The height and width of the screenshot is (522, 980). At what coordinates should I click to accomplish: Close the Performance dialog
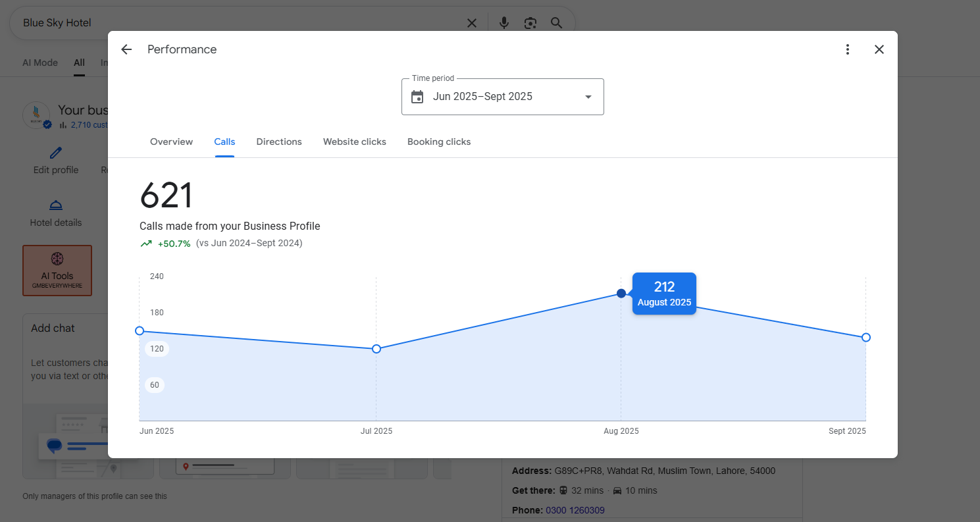(x=879, y=49)
